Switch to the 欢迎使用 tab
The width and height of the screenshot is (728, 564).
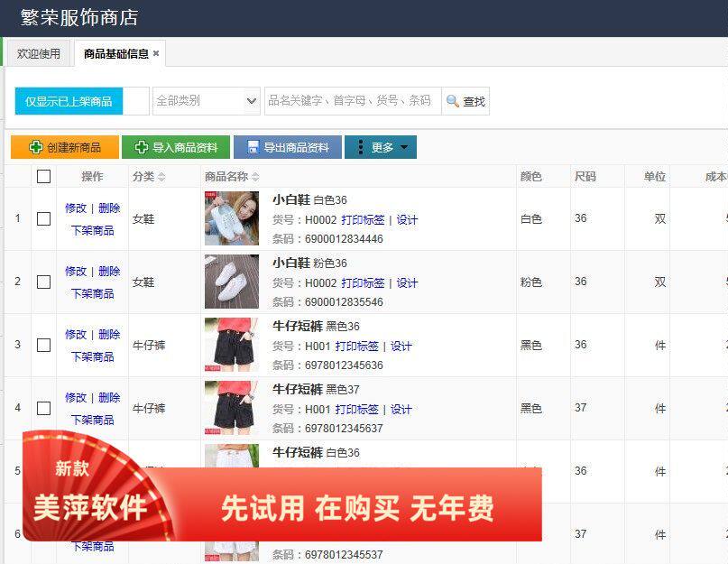tap(39, 53)
